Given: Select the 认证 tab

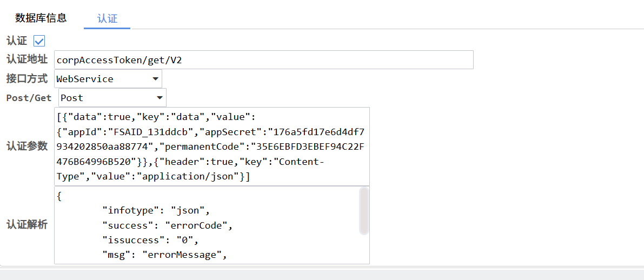Looking at the screenshot, I should pyautogui.click(x=107, y=18).
